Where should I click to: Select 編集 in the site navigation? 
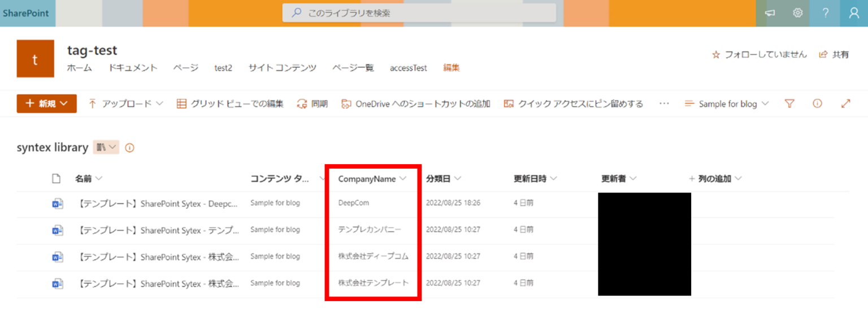(x=451, y=68)
